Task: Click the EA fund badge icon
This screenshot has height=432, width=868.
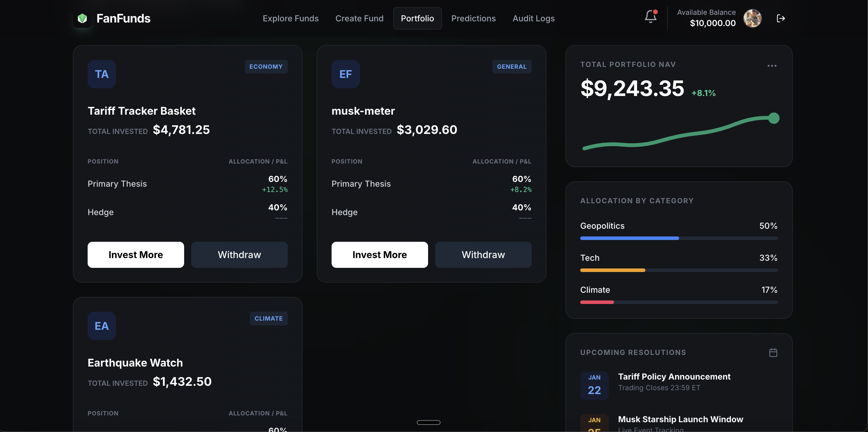Action: coord(102,326)
